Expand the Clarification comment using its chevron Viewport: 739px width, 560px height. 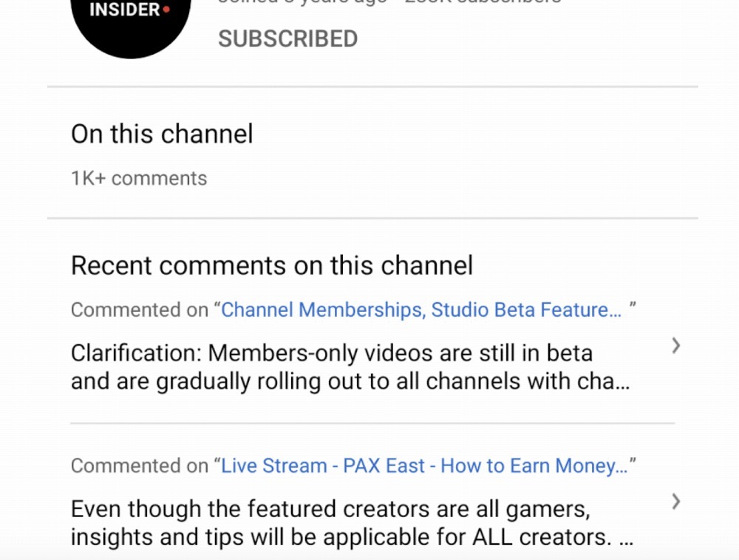[x=676, y=346]
